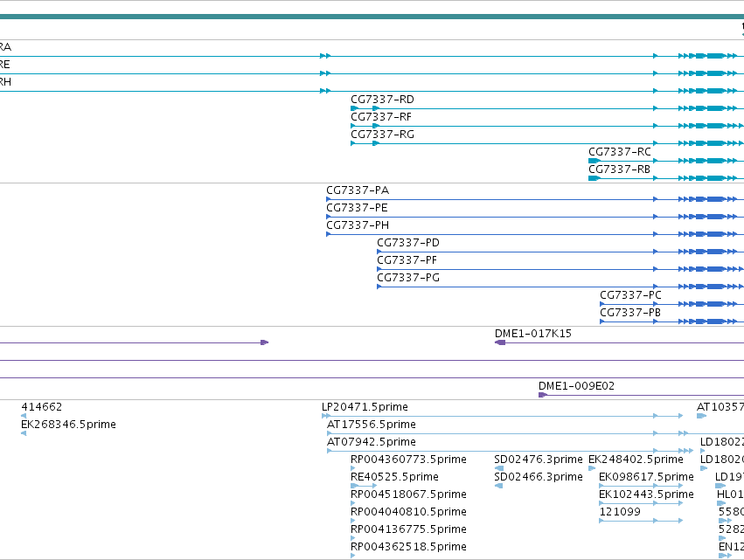Open EST RP004136775.5prime
Screen dimensions: 744x560
408,529
